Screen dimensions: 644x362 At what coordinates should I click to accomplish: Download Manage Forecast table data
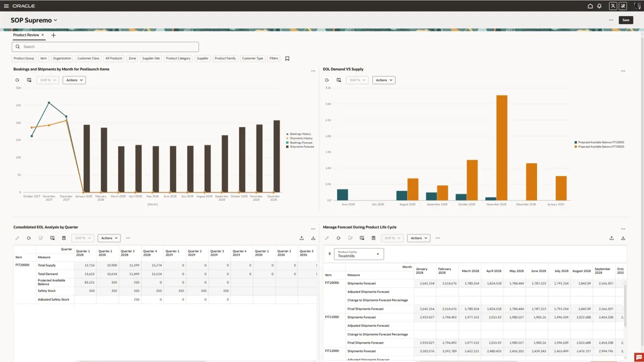[623, 238]
